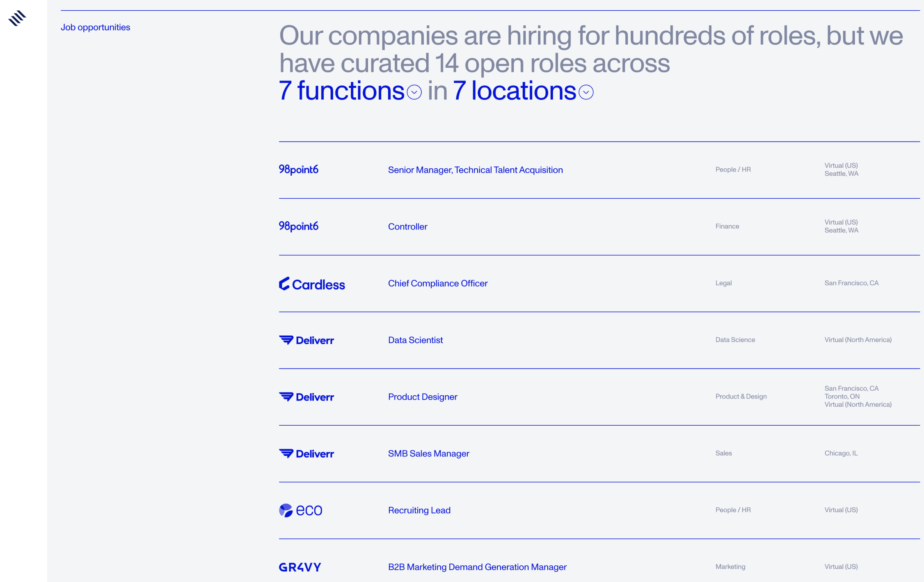Click the Cardless company logo

coord(312,284)
